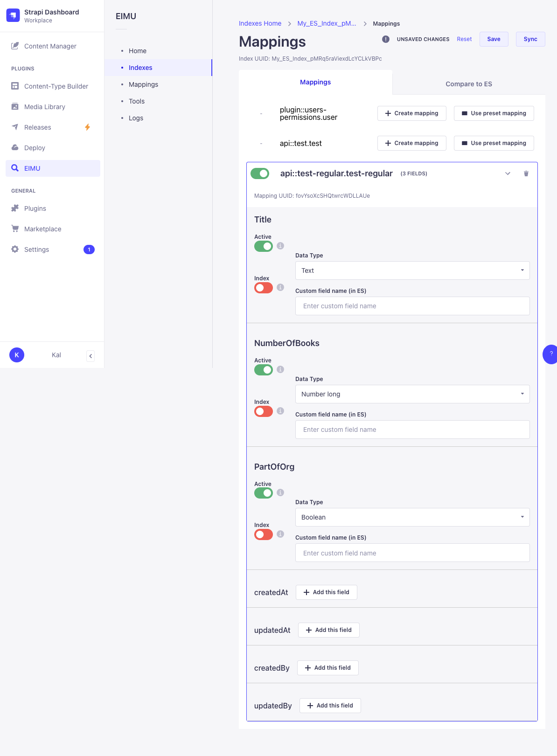Go to the Marketplace section
Viewport: 557px width, 756px height.
click(x=42, y=229)
